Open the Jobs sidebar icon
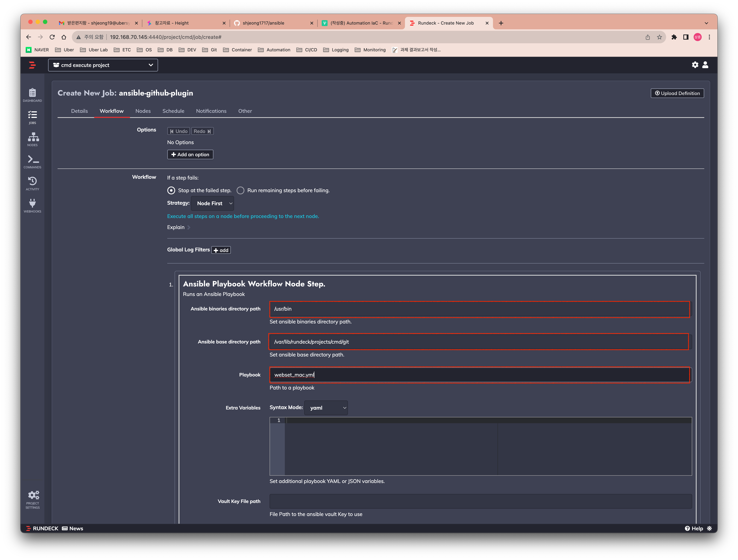 pyautogui.click(x=32, y=117)
